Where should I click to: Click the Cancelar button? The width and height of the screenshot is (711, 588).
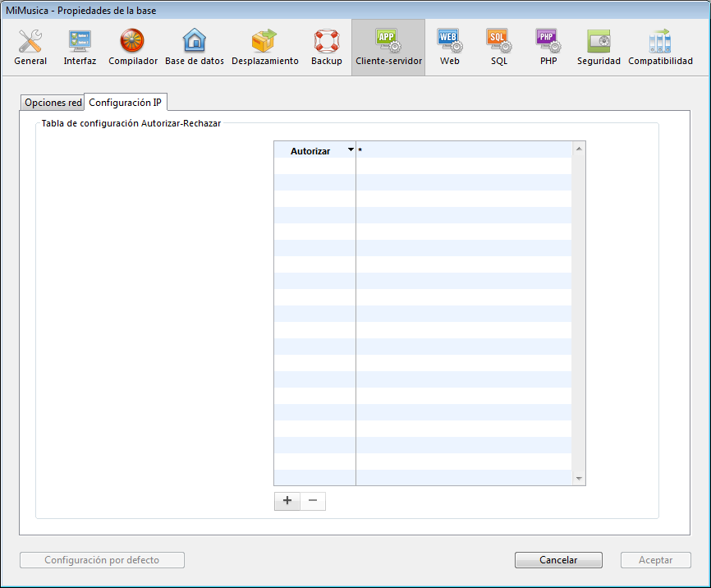[558, 560]
